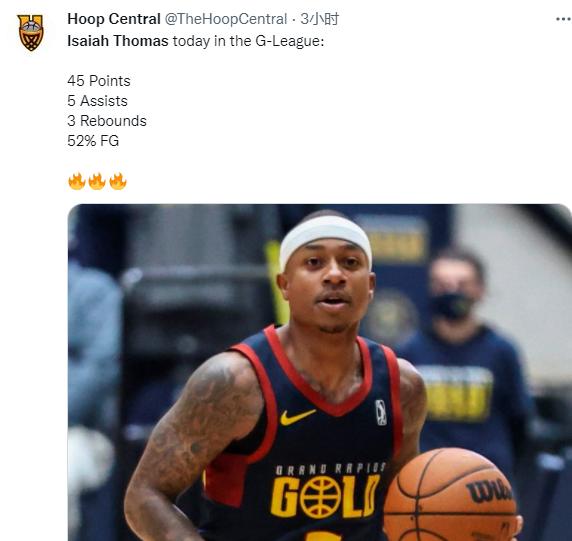Click the Grand Rapids Gold jersey lettering
This screenshot has width=572, height=541.
[x=326, y=490]
